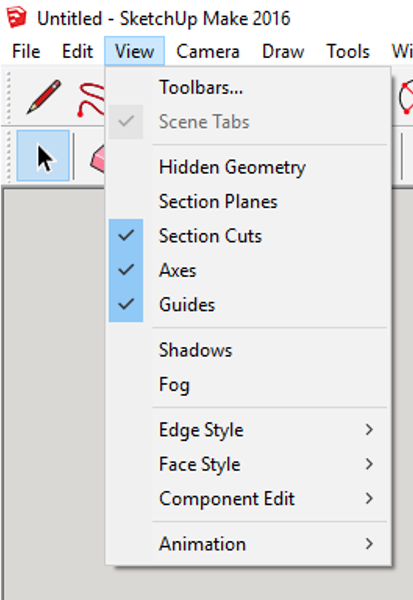Pick the red Freehand squiggle tool

click(91, 100)
